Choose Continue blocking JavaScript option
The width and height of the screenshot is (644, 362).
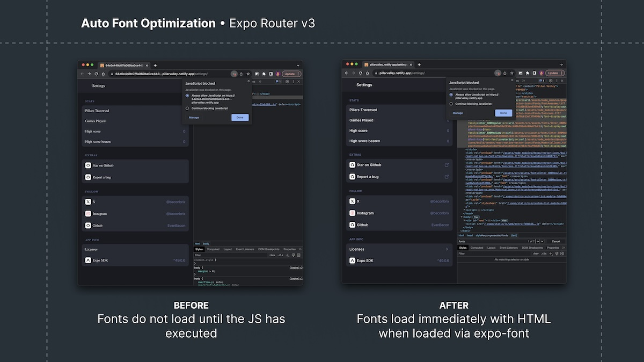pos(187,108)
